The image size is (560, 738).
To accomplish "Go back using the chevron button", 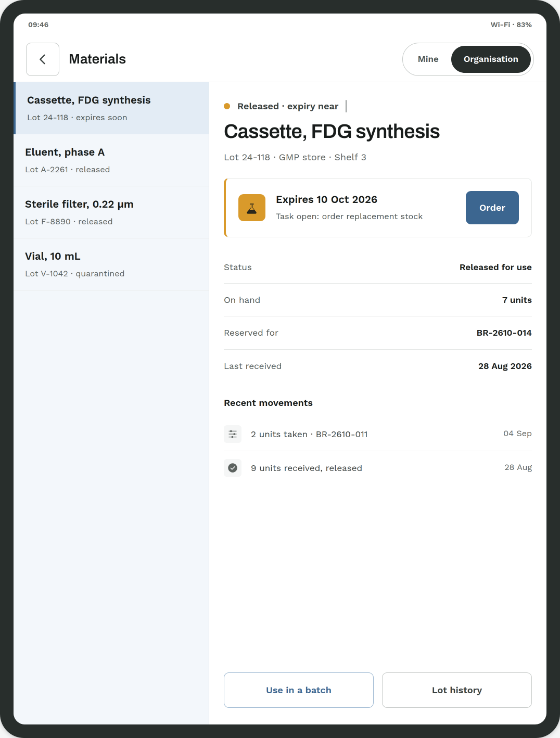I will point(43,59).
